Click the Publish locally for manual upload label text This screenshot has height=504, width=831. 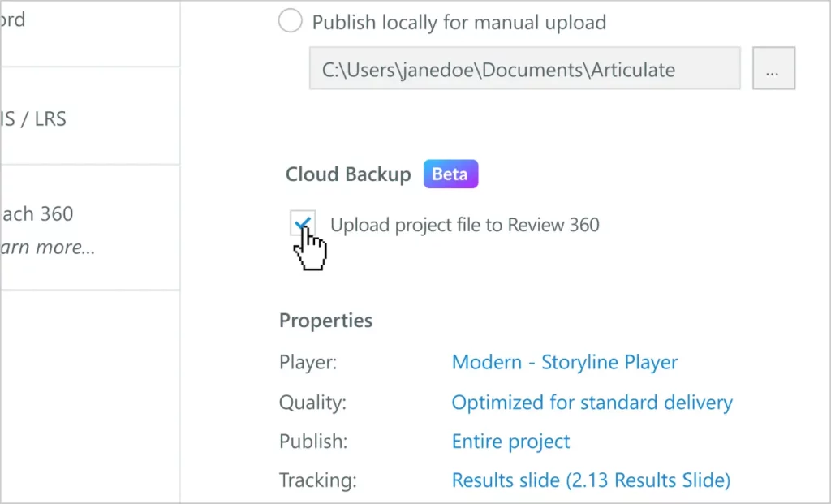pos(459,22)
